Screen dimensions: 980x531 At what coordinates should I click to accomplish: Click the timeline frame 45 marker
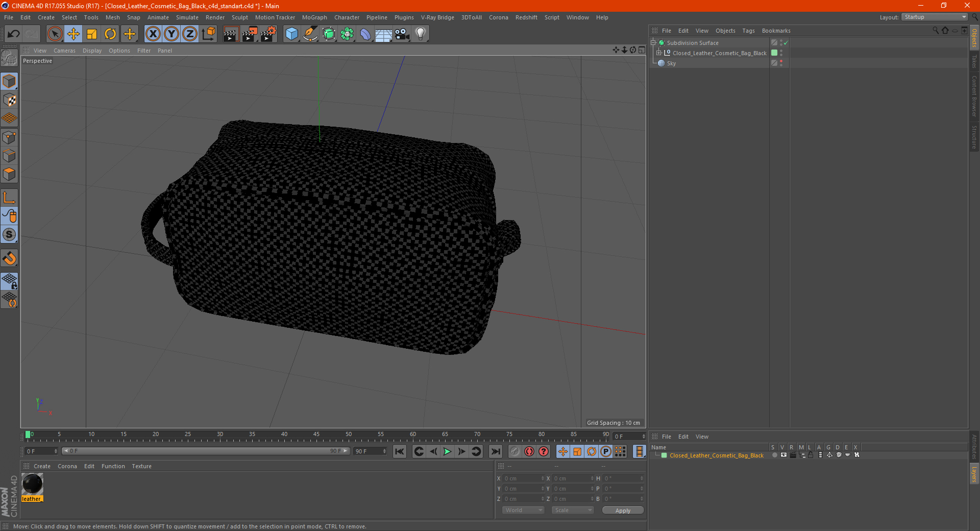(316, 435)
